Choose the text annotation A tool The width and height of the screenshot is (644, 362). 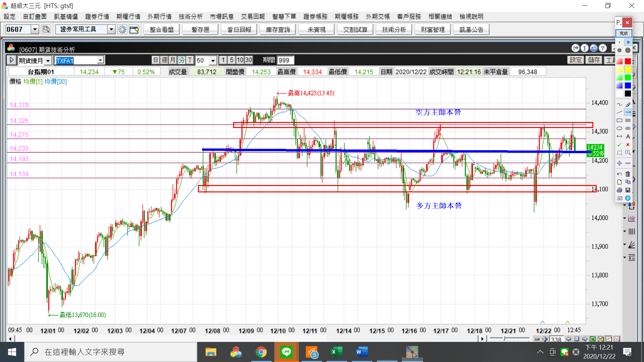click(628, 136)
